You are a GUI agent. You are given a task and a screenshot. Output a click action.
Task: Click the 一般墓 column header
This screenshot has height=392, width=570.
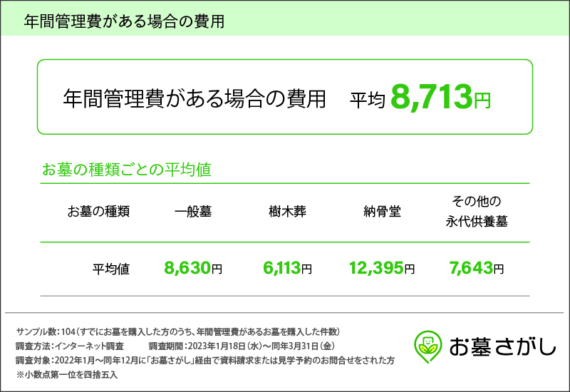[193, 211]
